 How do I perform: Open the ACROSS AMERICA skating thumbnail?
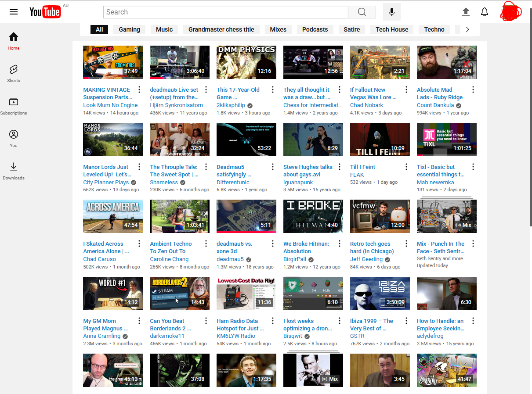point(113,216)
